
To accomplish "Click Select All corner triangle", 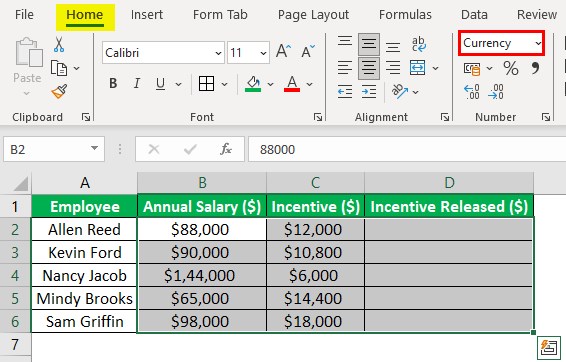I will tap(21, 184).
